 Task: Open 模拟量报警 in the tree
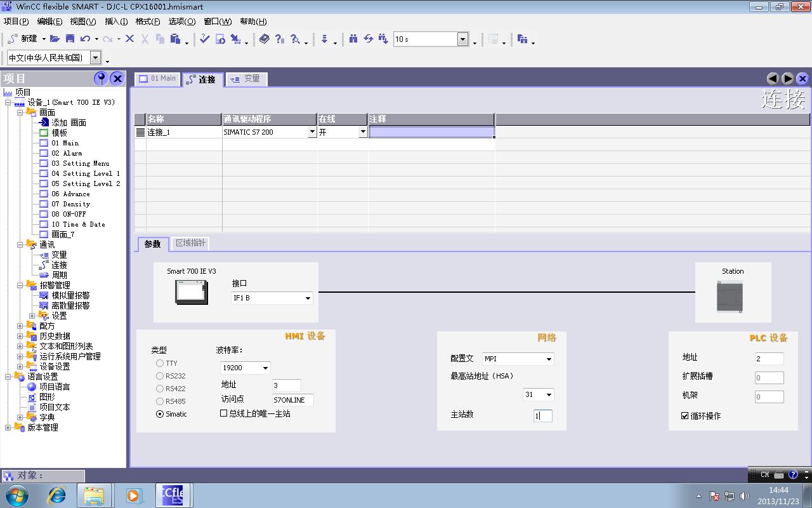click(x=70, y=295)
